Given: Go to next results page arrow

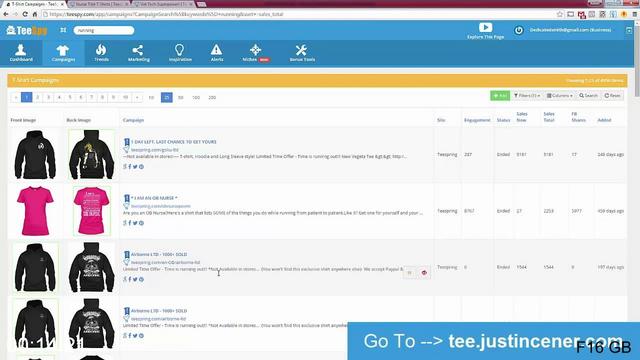Looking at the screenshot, I should pyautogui.click(x=137, y=97).
